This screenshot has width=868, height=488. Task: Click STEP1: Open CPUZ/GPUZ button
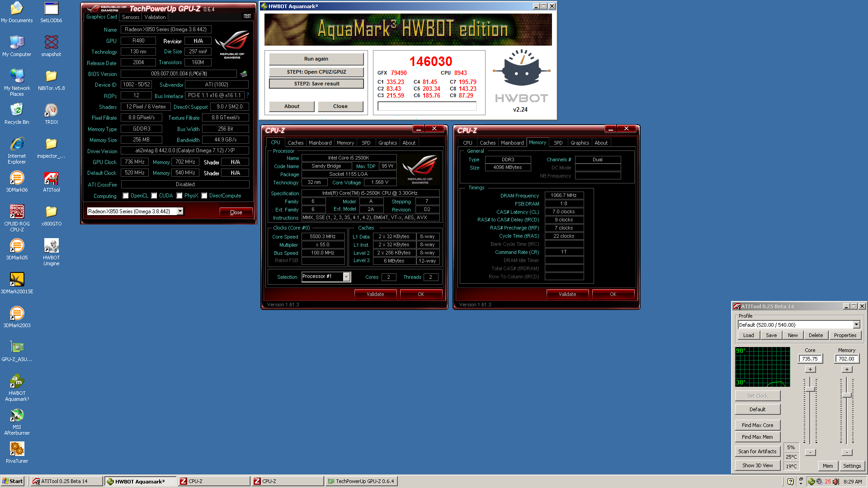[x=316, y=72]
